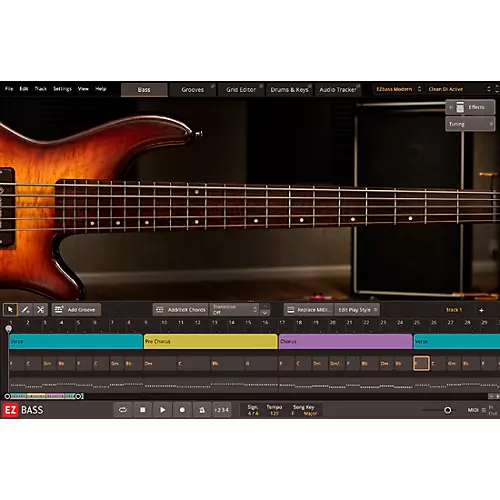Toggle loop playback
Viewport: 500px width, 500px height.
(x=123, y=410)
